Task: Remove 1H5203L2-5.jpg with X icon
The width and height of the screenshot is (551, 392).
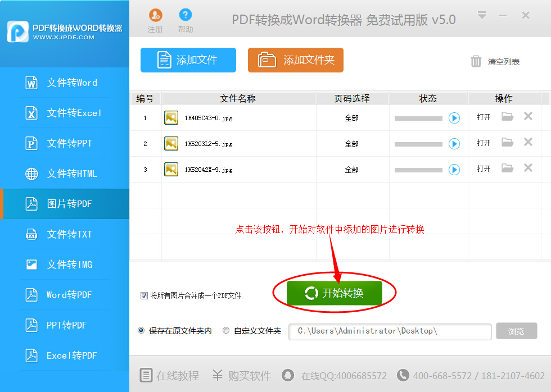Action: (x=528, y=142)
